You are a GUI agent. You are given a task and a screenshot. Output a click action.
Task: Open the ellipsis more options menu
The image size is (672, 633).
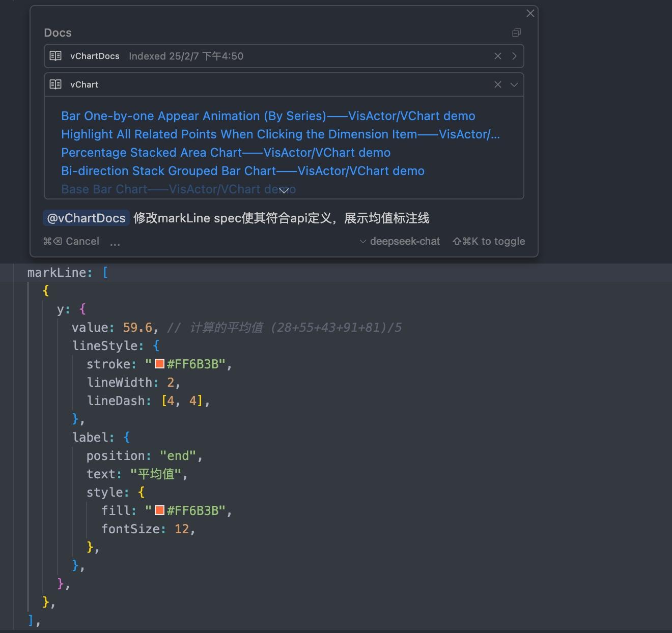coord(115,243)
